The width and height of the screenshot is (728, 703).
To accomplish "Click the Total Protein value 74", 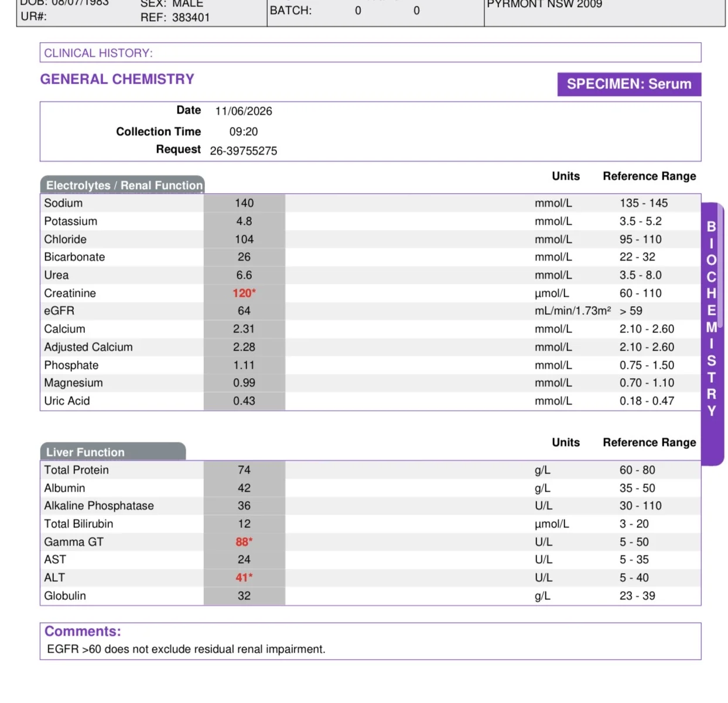I will [244, 470].
